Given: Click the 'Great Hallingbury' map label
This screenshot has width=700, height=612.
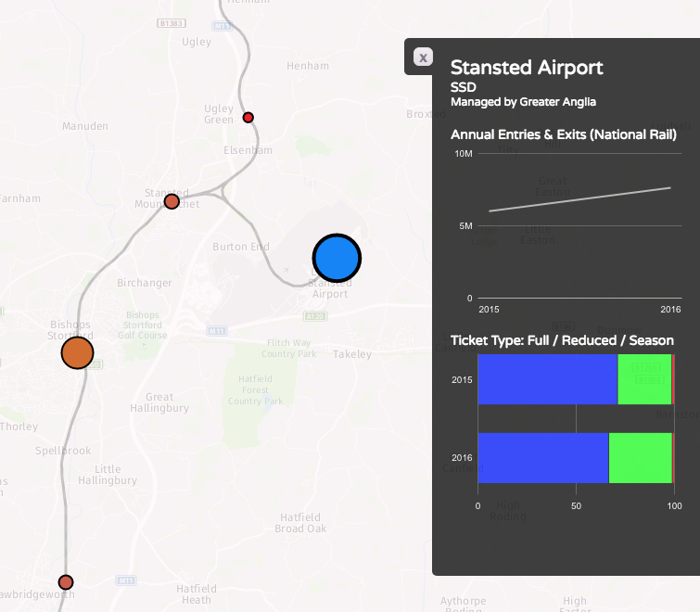Looking at the screenshot, I should point(159,402).
